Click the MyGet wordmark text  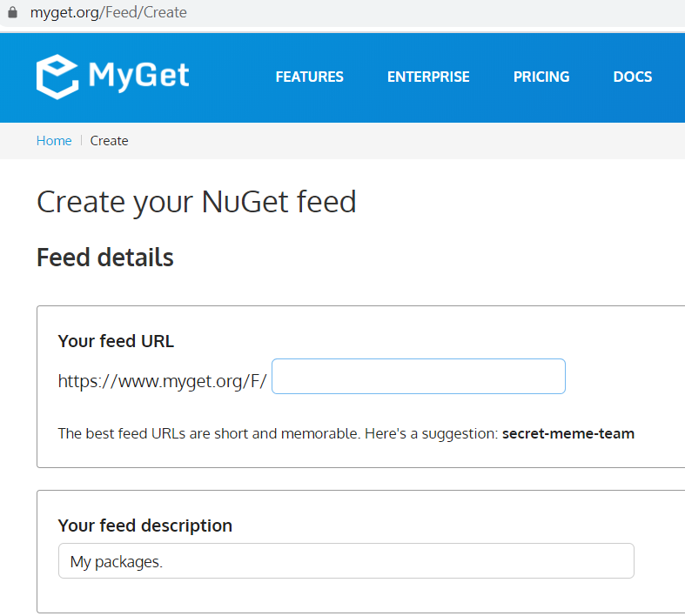138,77
